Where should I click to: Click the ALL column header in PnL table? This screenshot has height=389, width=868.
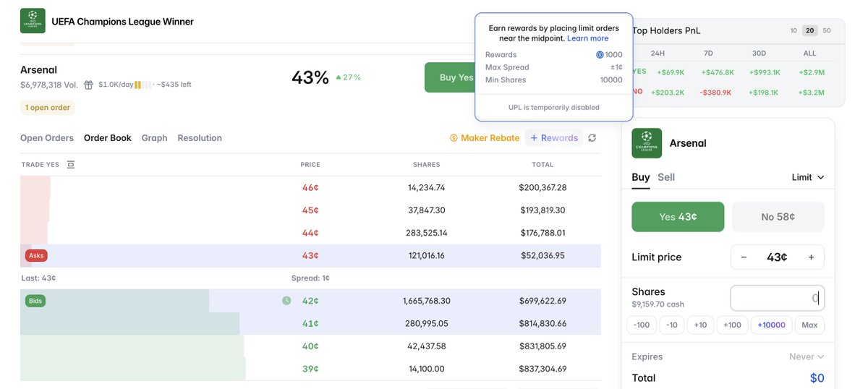click(x=809, y=54)
